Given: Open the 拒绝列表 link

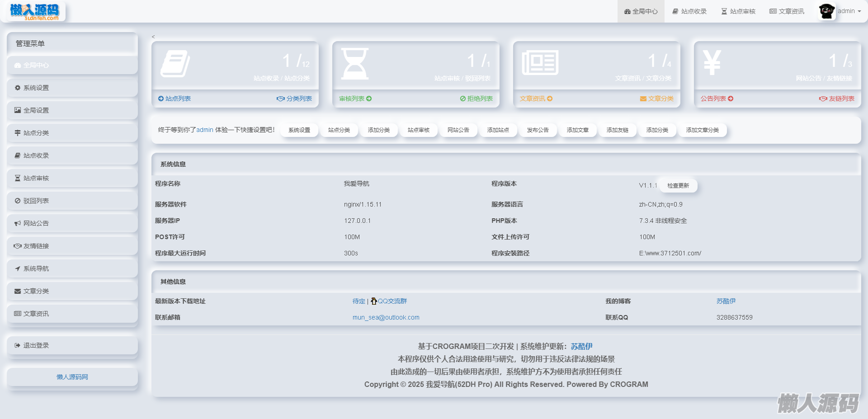Looking at the screenshot, I should click(480, 99).
